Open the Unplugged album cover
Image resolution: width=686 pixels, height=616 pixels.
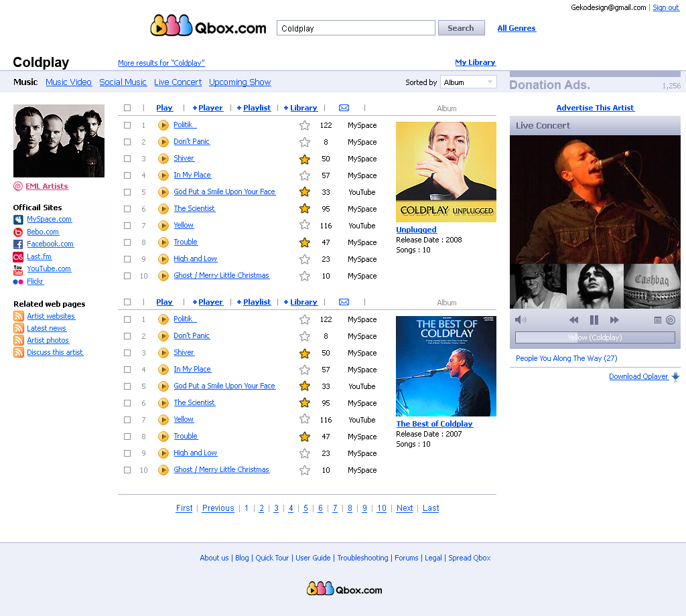coord(445,172)
